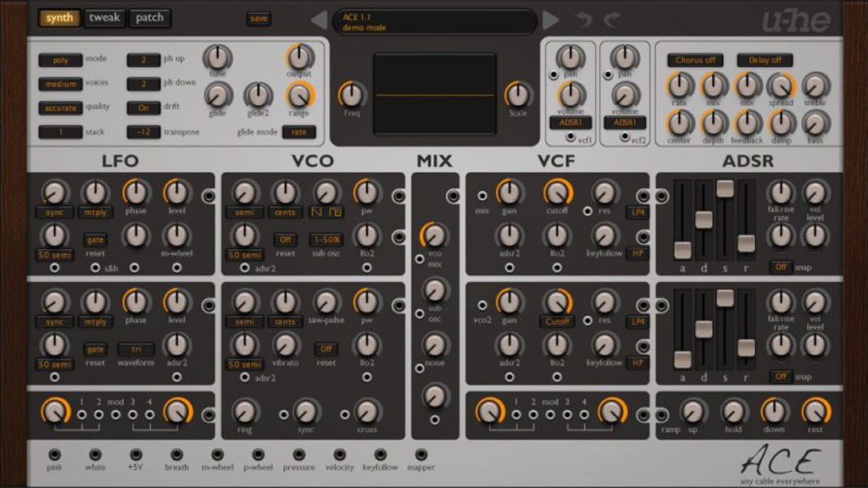
Task: Click the ring modulation knob
Action: [245, 413]
